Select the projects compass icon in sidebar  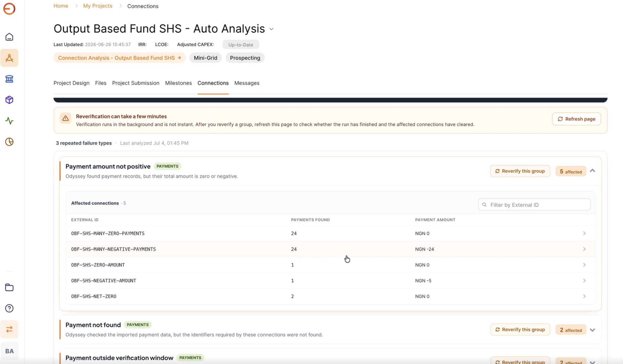9,58
